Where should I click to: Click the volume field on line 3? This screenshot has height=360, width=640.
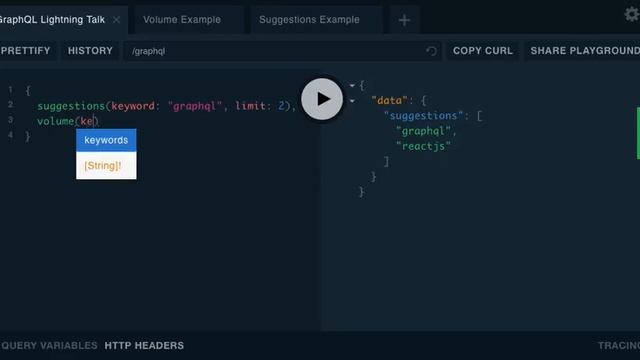(x=56, y=121)
